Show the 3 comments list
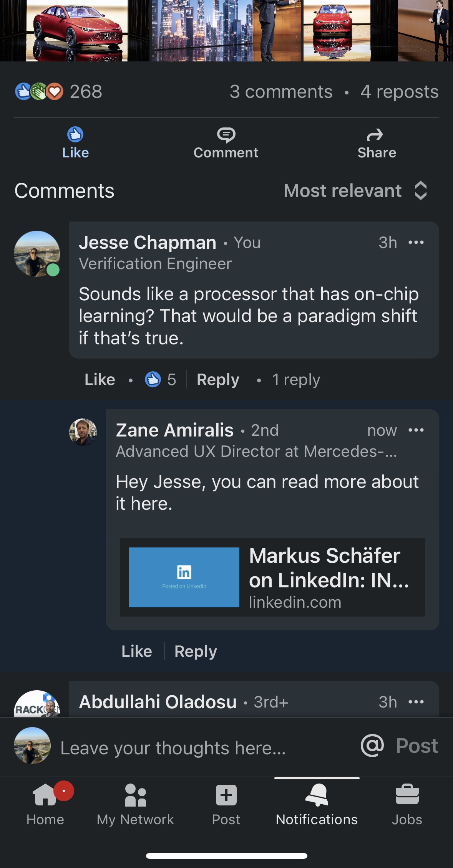The height and width of the screenshot is (868, 453). 281,92
